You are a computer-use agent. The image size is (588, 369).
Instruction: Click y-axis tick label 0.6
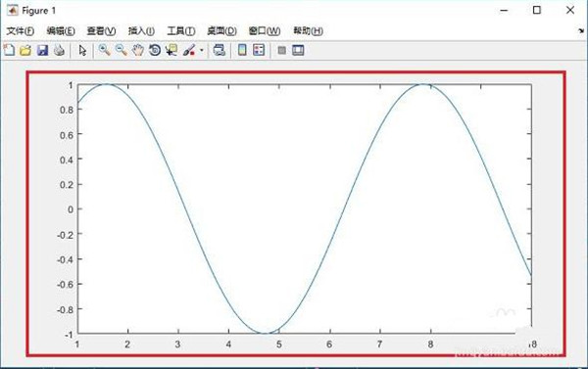[66, 135]
